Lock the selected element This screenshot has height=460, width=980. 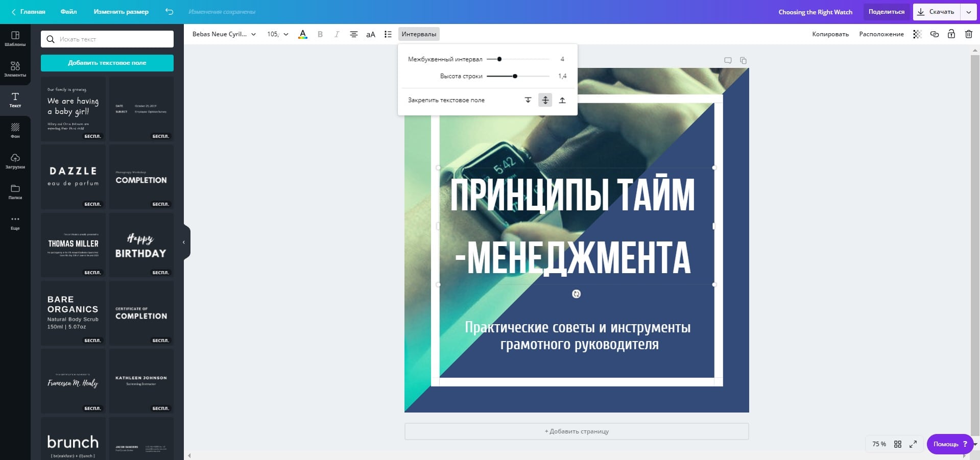[951, 34]
